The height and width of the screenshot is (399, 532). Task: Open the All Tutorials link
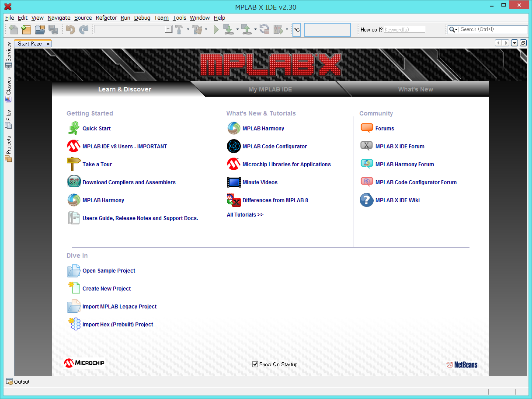click(245, 215)
